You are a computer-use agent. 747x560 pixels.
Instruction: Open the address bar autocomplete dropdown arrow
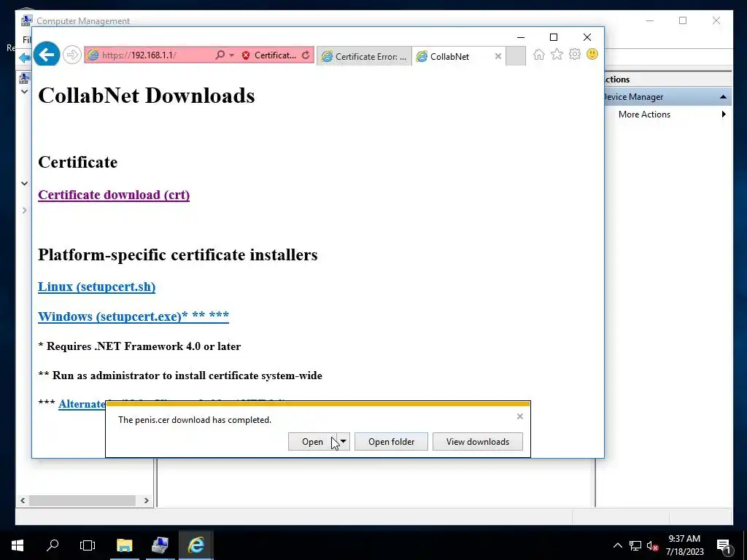231,55
